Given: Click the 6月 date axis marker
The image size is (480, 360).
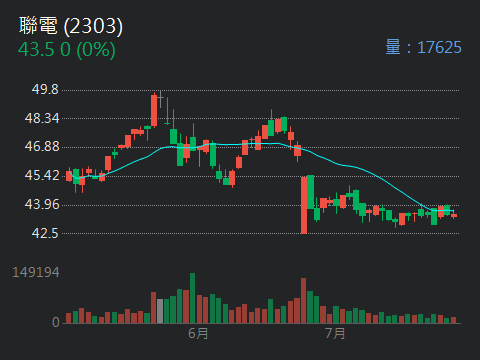Looking at the screenshot, I should pos(198,333).
